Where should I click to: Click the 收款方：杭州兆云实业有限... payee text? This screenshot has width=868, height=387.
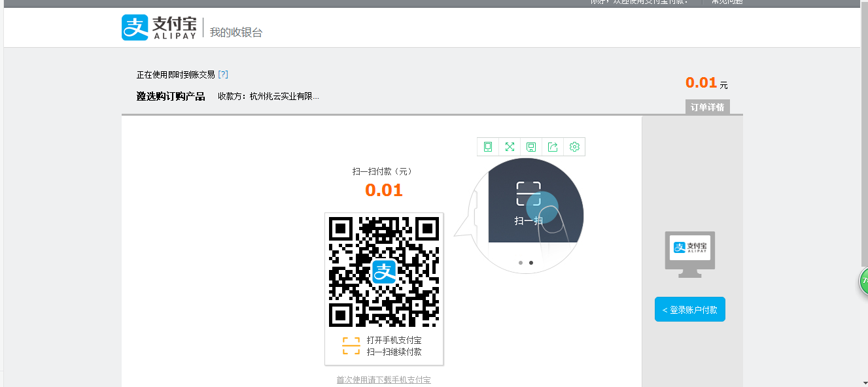pos(269,96)
